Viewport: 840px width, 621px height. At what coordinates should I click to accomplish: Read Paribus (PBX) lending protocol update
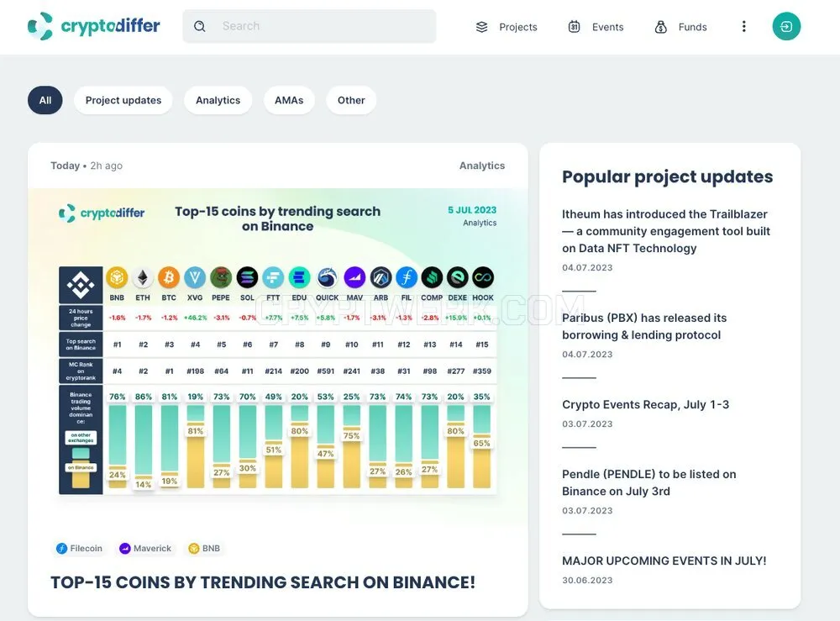click(x=644, y=326)
